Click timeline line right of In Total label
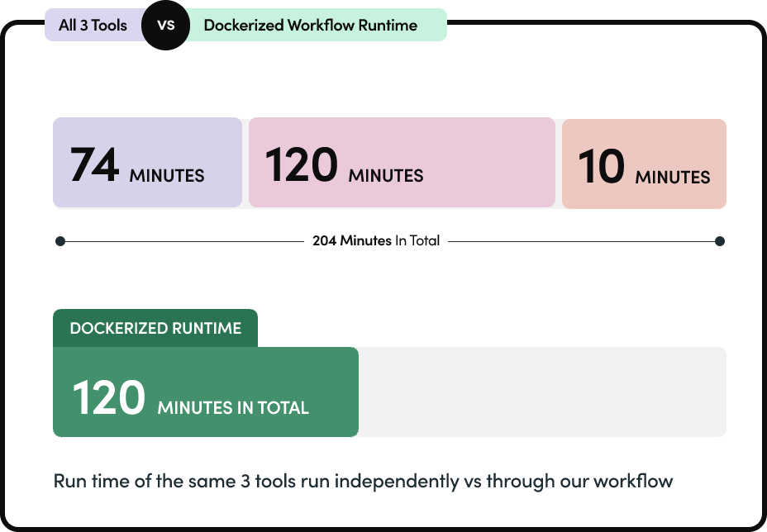 coord(579,241)
